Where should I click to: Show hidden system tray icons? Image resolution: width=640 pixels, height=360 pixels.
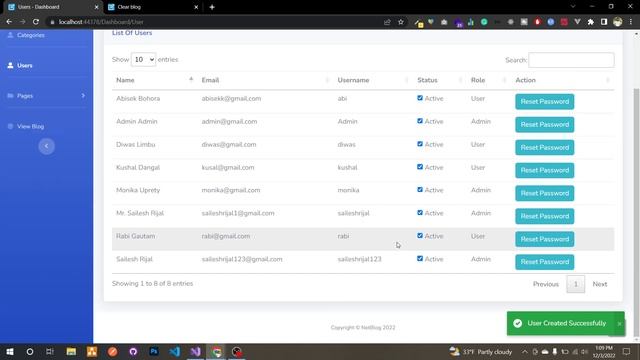click(x=525, y=351)
